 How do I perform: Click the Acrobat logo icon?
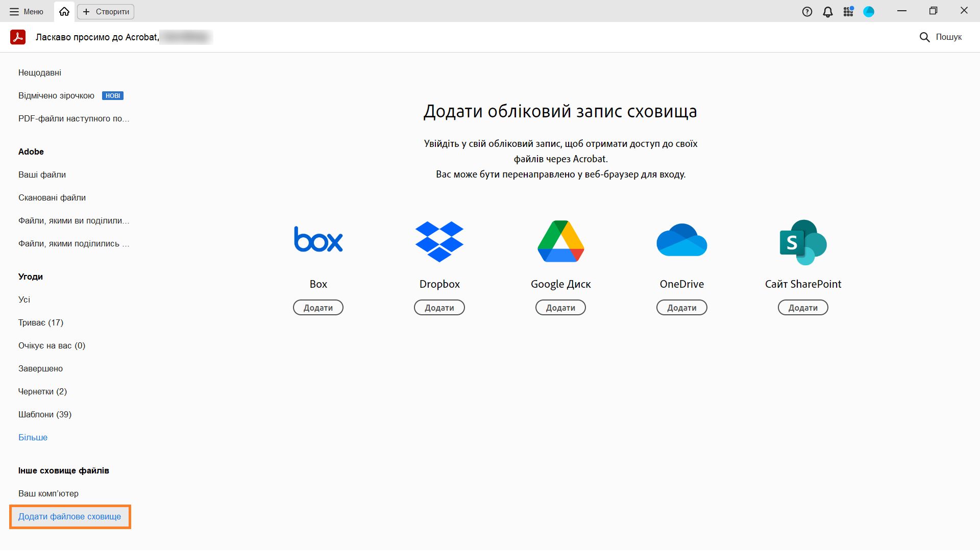pos(18,37)
